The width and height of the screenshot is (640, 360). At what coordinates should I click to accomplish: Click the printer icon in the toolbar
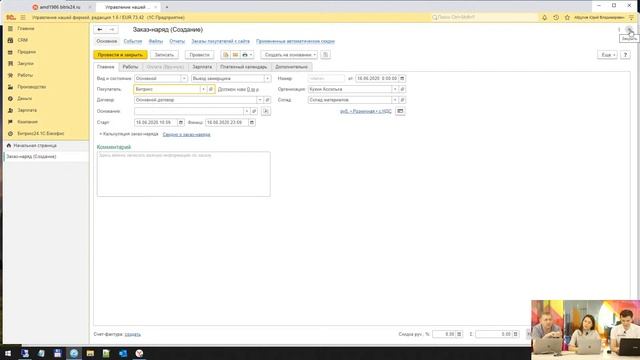pos(245,55)
